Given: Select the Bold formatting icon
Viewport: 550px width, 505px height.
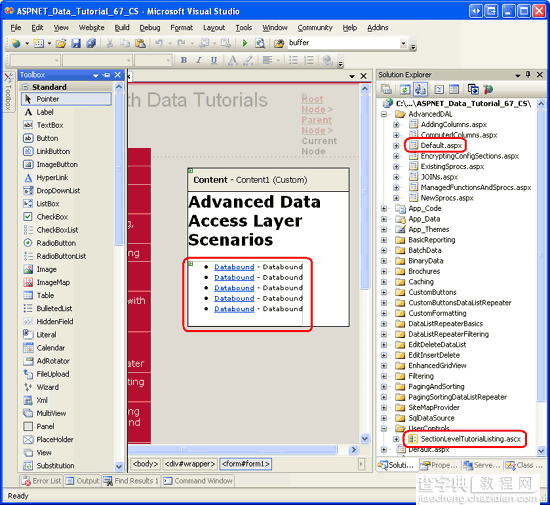Looking at the screenshot, I should click(x=183, y=60).
